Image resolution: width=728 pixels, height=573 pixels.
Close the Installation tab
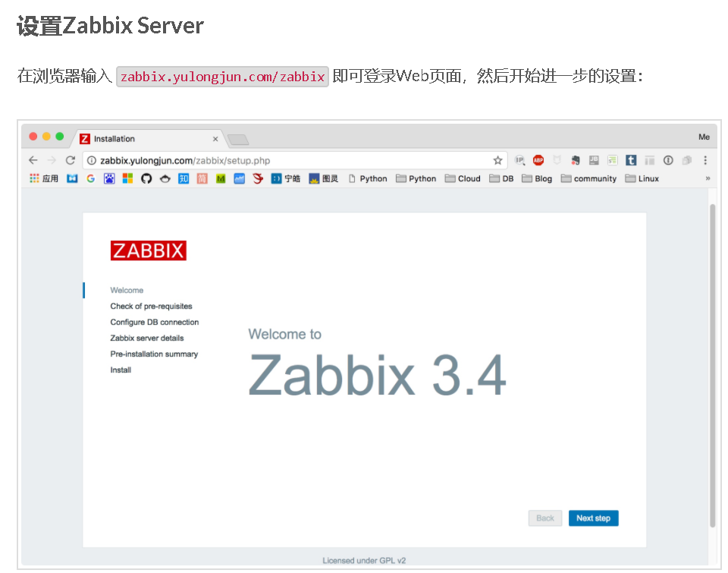coord(215,139)
